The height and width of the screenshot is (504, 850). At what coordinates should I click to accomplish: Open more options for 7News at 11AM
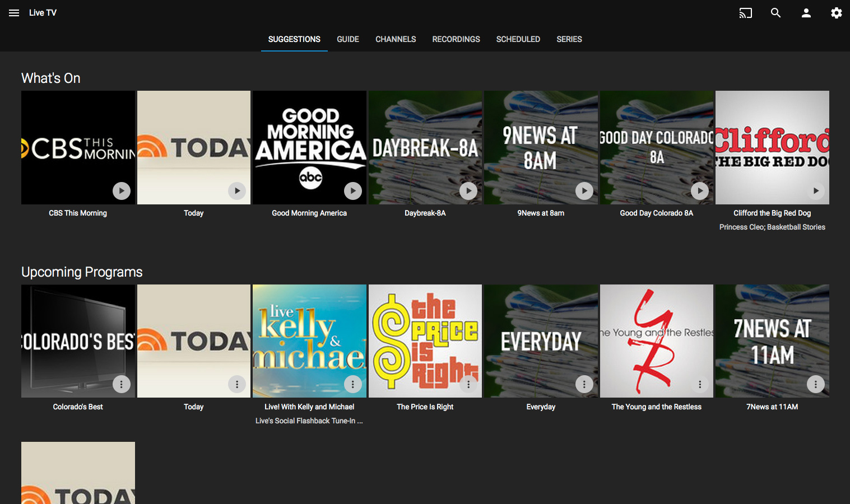click(816, 384)
